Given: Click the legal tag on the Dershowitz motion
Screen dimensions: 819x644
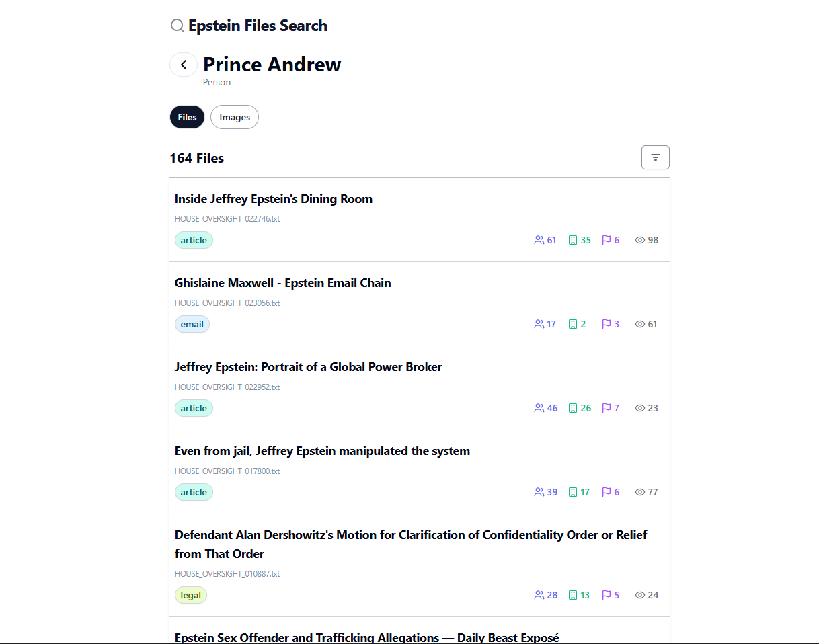Looking at the screenshot, I should [190, 594].
